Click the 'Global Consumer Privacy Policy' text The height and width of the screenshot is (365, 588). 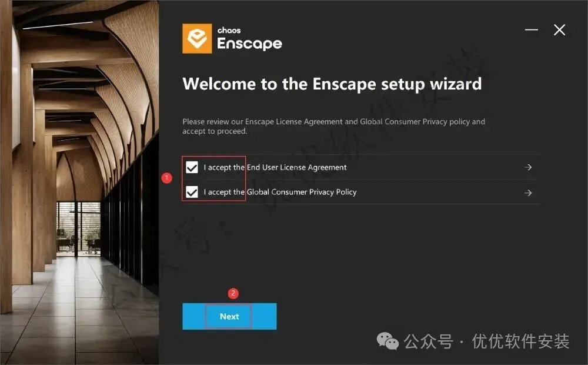[x=302, y=193]
